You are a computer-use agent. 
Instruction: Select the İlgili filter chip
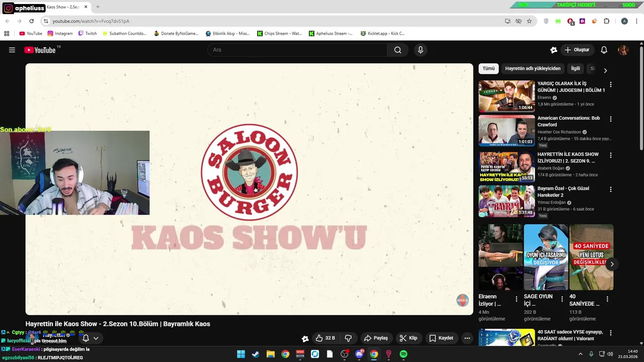click(x=576, y=68)
